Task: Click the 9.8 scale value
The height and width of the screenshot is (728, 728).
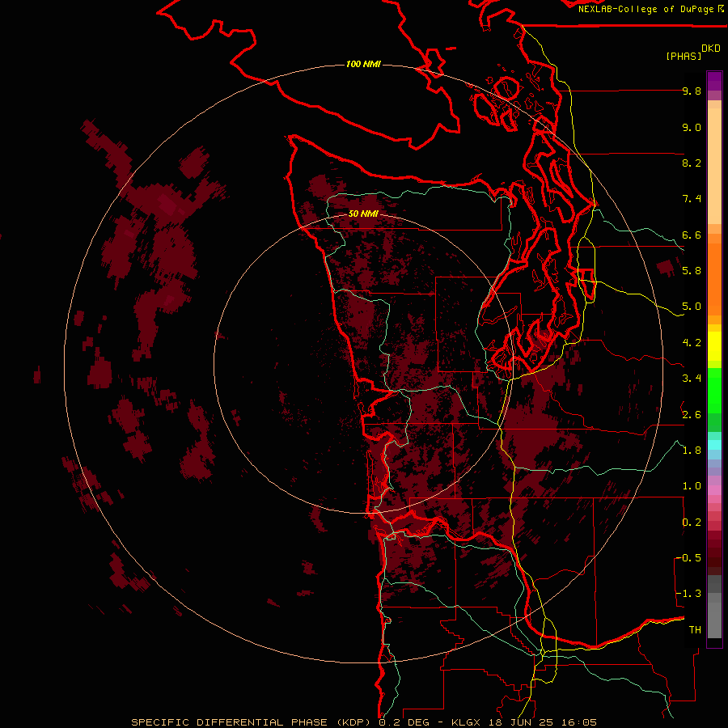Action: coord(692,91)
